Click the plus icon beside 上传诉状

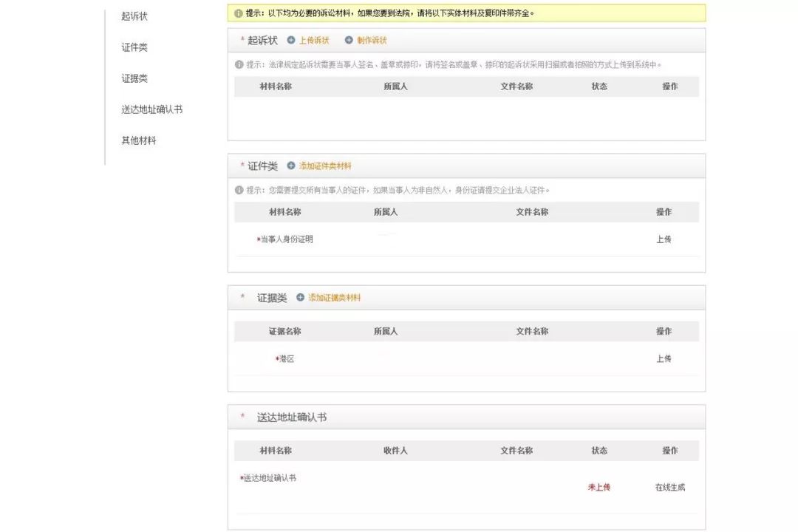[x=291, y=40]
